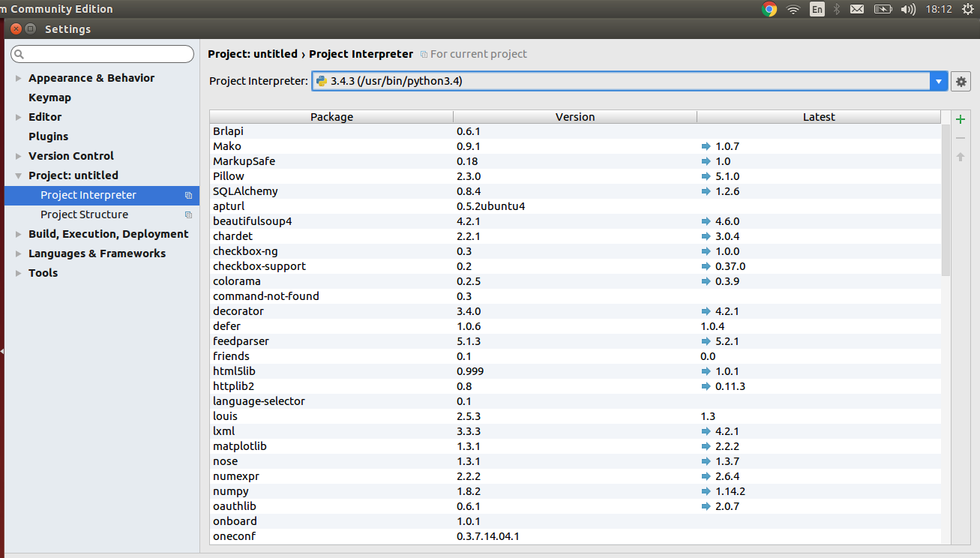
Task: Select the chardet package row
Action: (575, 236)
